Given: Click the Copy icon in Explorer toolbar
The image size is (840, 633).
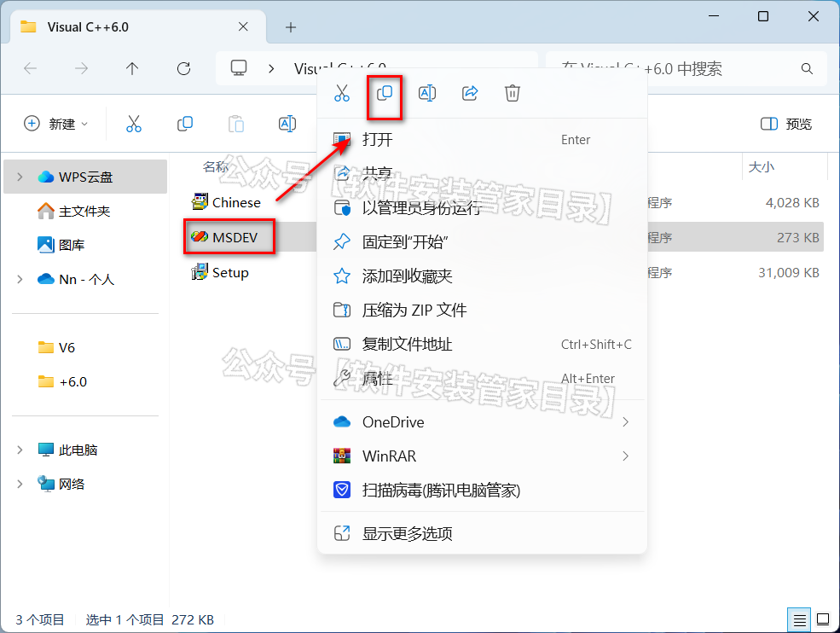Looking at the screenshot, I should tap(185, 124).
